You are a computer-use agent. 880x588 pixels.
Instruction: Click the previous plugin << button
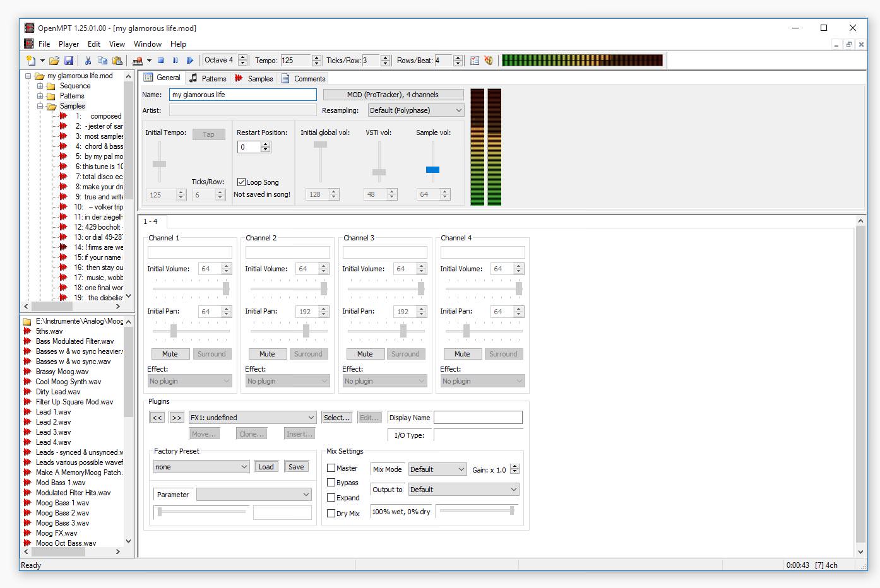(157, 418)
